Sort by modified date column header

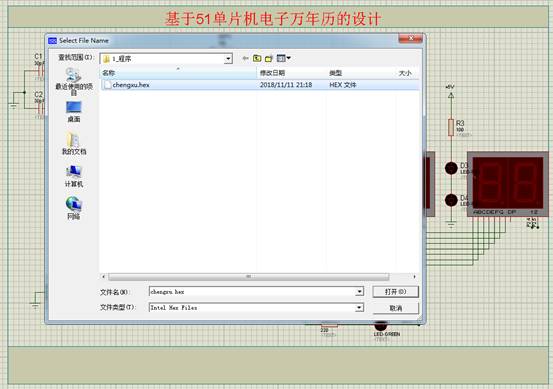[292, 73]
